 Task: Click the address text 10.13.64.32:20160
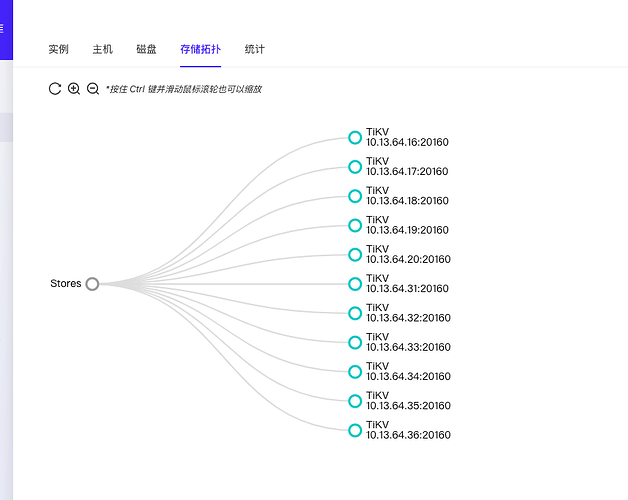(x=409, y=318)
